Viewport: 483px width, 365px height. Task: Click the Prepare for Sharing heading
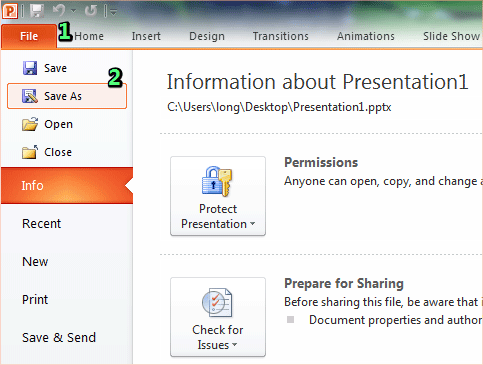[x=344, y=284]
